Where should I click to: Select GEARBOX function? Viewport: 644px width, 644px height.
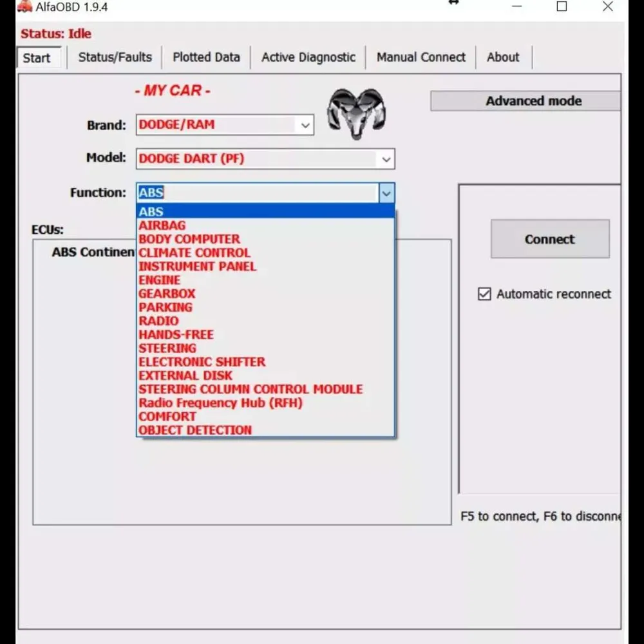(x=265, y=293)
